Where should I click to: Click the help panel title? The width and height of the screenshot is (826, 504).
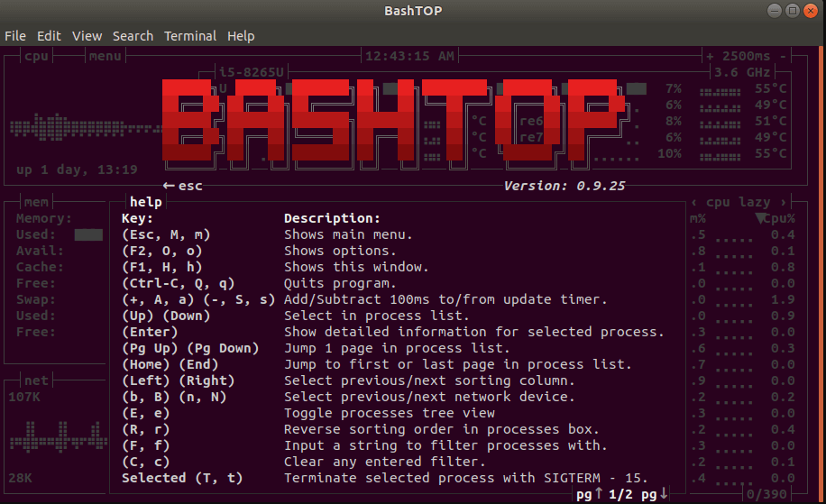[146, 202]
